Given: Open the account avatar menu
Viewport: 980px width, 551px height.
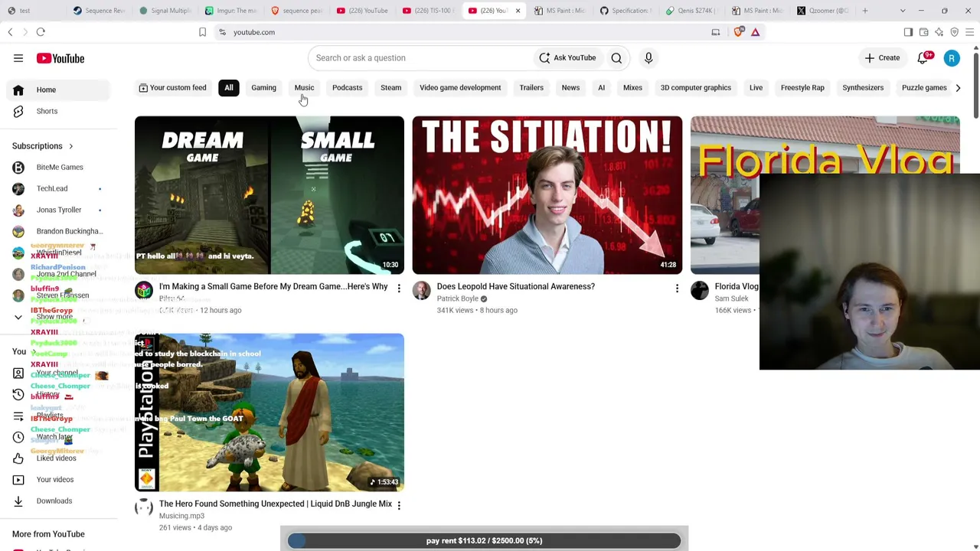Looking at the screenshot, I should click(952, 58).
